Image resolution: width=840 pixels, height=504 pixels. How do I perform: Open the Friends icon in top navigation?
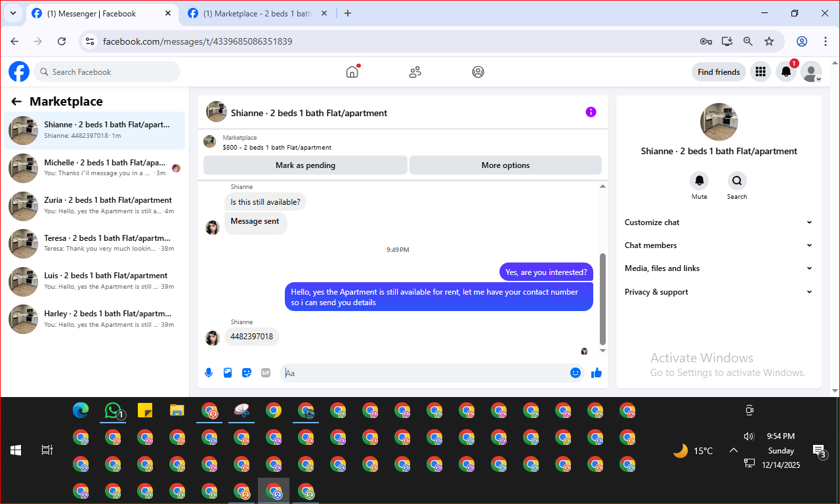pyautogui.click(x=415, y=72)
